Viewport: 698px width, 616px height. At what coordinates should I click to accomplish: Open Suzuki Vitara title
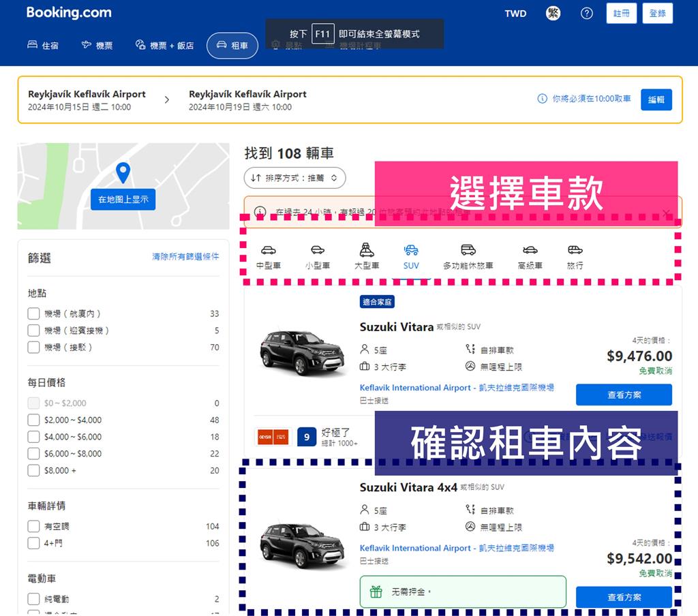point(396,327)
